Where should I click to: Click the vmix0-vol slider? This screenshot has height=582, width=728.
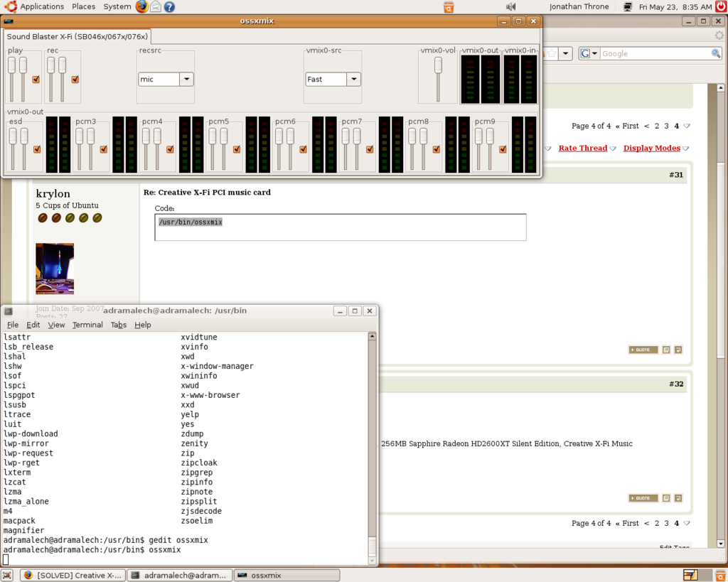pos(438,79)
